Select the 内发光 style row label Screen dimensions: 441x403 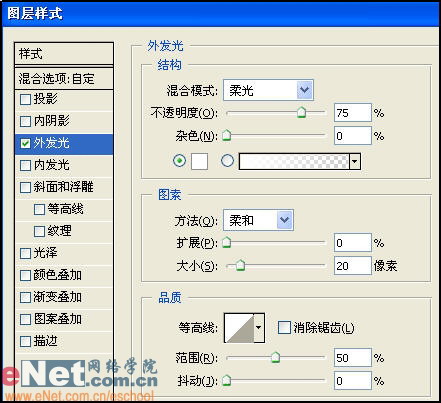52,165
